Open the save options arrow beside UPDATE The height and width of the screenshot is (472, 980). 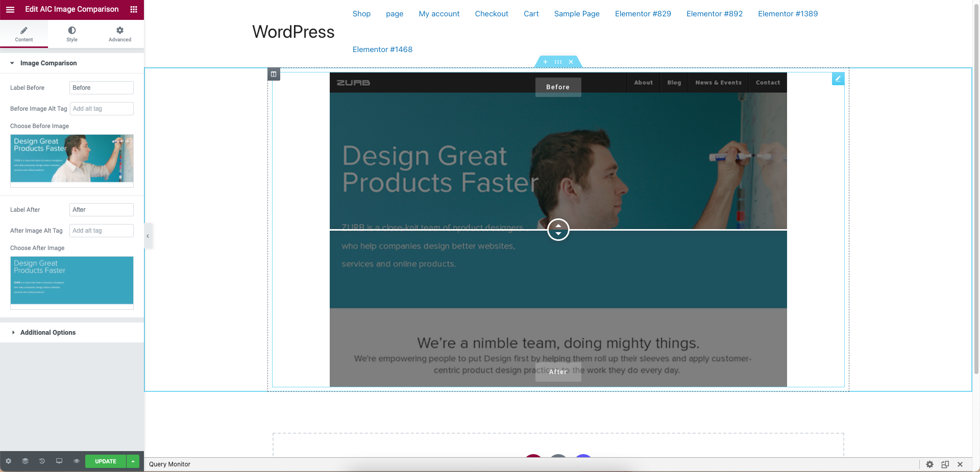tap(133, 461)
